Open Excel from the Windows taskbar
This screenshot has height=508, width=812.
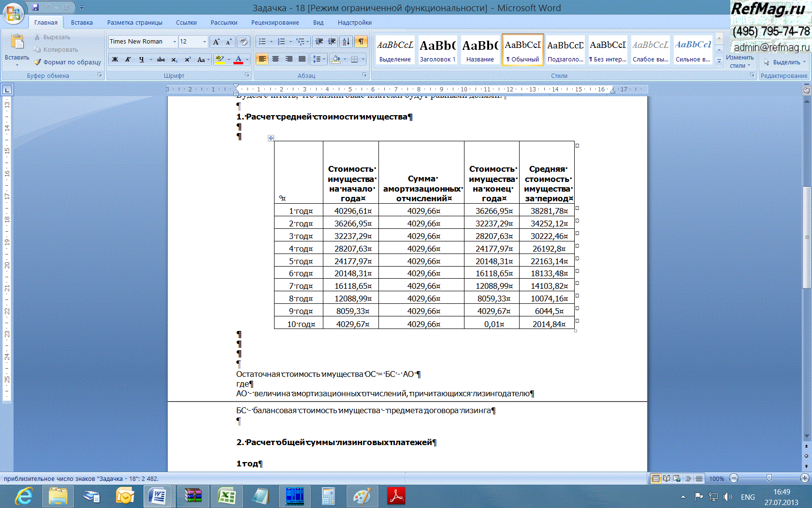pos(226,496)
